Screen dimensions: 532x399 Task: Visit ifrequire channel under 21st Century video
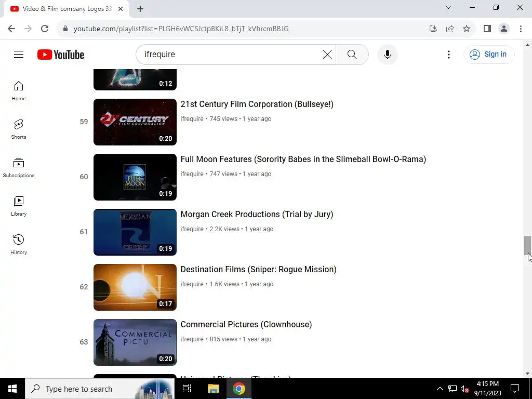(x=192, y=119)
